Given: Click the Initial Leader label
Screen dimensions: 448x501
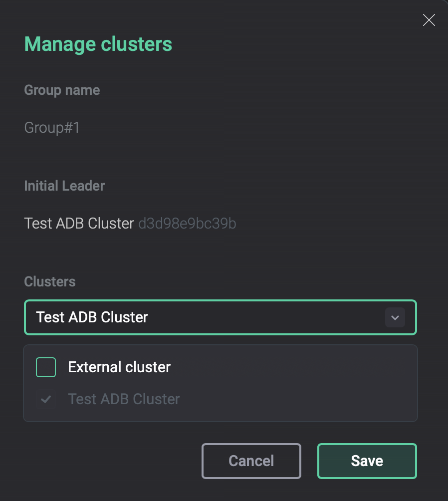Looking at the screenshot, I should 64,186.
